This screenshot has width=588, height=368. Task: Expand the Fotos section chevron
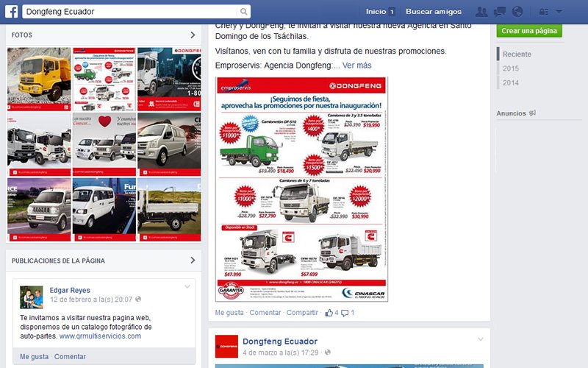[193, 35]
